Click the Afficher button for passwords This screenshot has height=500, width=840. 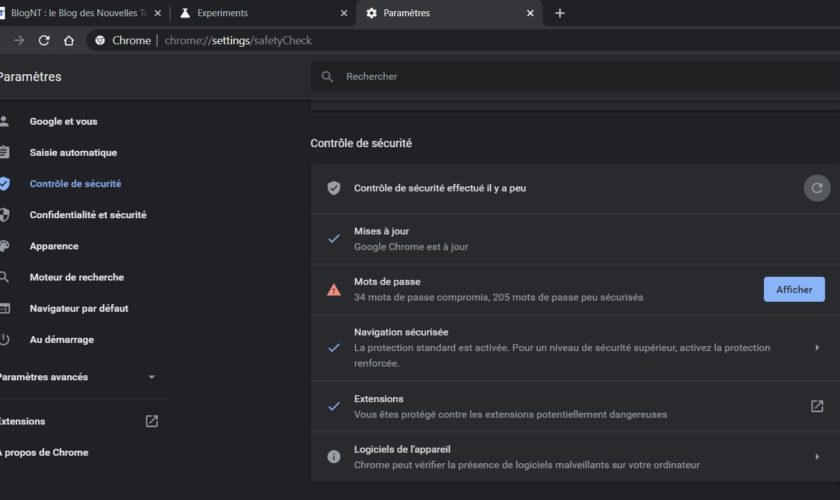[x=794, y=289]
